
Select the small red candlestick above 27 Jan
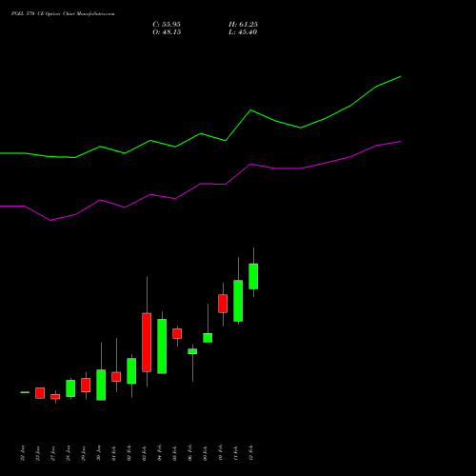point(55,397)
